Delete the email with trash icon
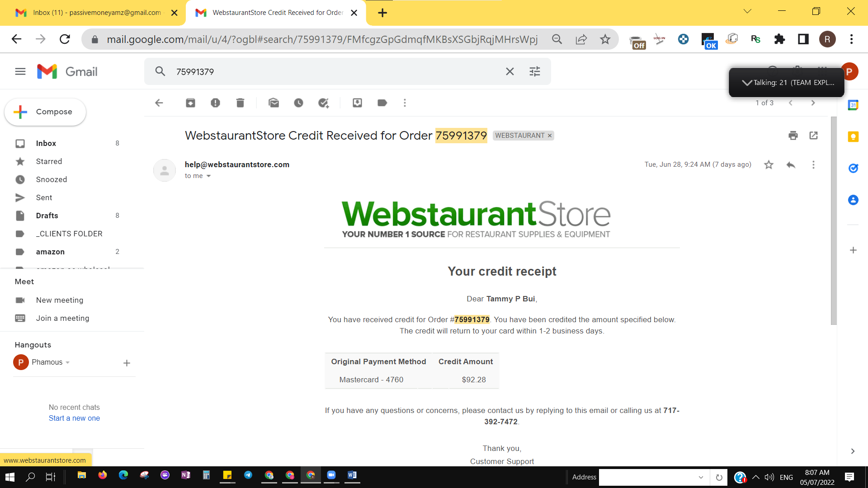The width and height of the screenshot is (868, 488). point(240,103)
